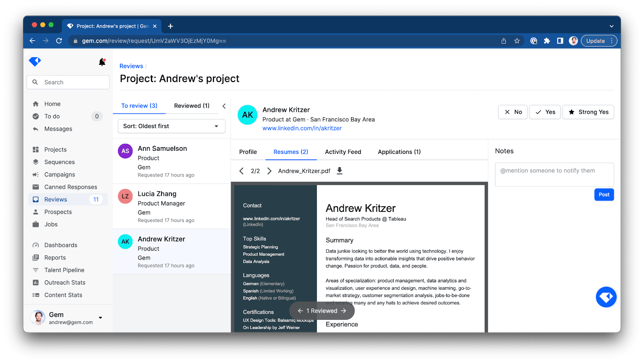644x363 pixels.
Task: Open the floating Gem widget
Action: pyautogui.click(x=606, y=297)
